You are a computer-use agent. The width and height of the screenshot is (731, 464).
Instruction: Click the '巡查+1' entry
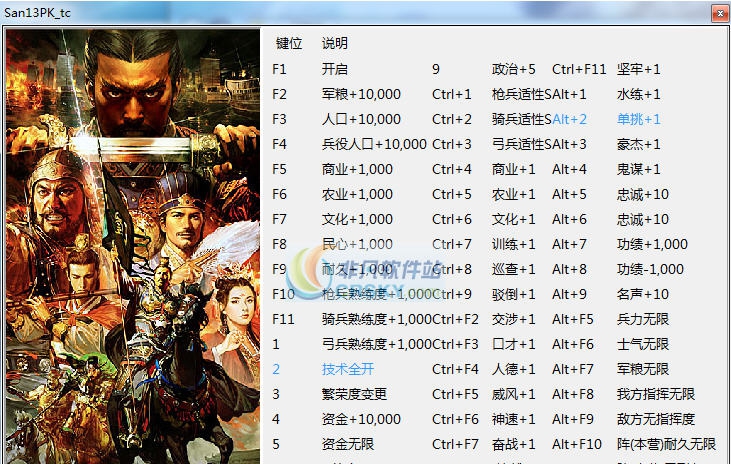coord(513,270)
